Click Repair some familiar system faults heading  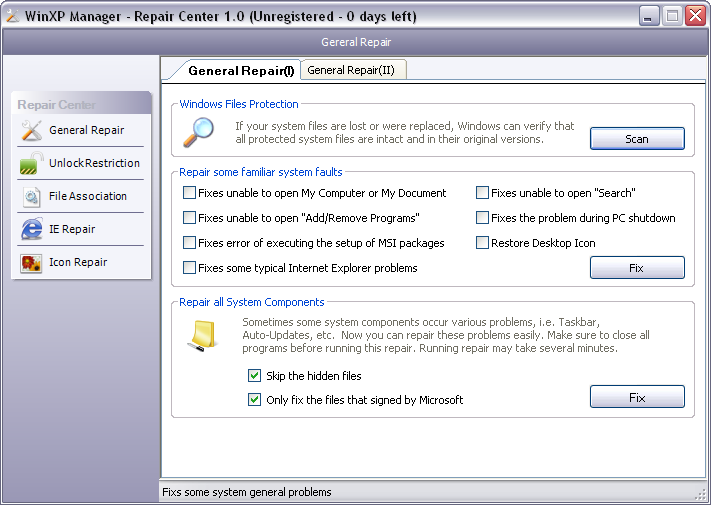[x=261, y=172]
